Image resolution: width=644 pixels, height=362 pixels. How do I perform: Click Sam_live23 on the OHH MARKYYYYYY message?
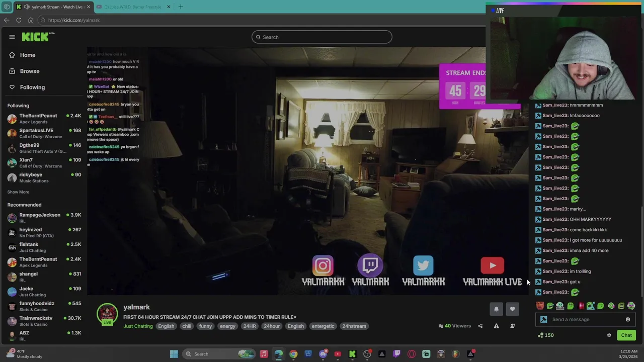(x=555, y=219)
